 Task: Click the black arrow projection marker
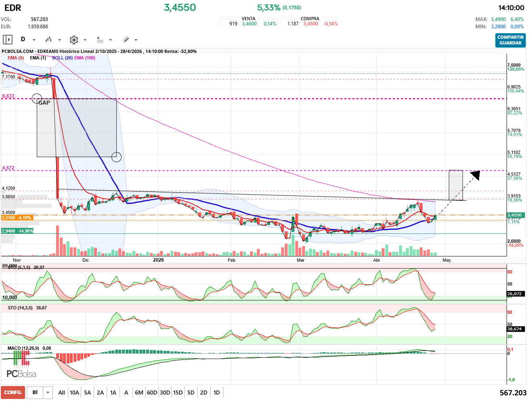coord(475,175)
